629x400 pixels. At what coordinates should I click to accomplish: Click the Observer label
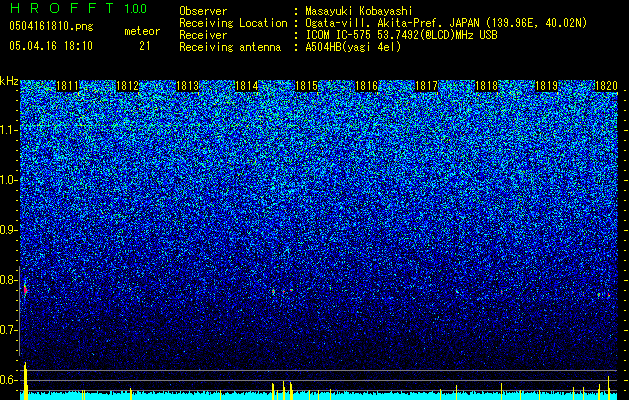203,11
